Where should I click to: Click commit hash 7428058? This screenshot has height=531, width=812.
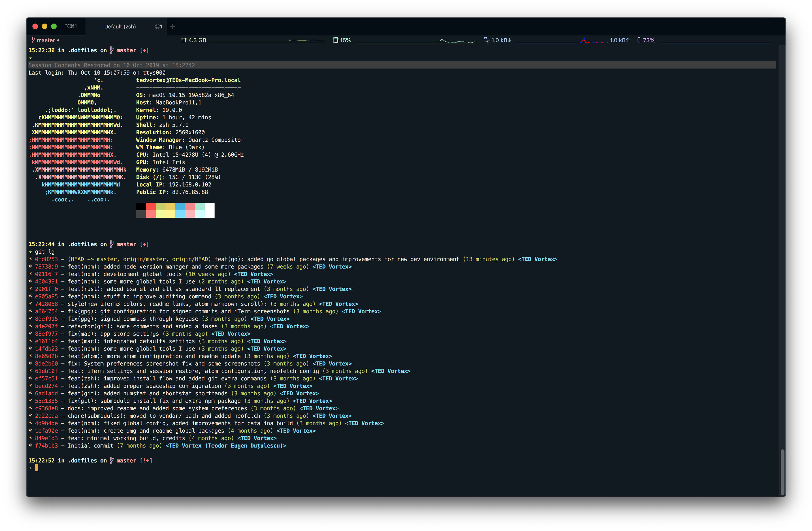tap(46, 304)
